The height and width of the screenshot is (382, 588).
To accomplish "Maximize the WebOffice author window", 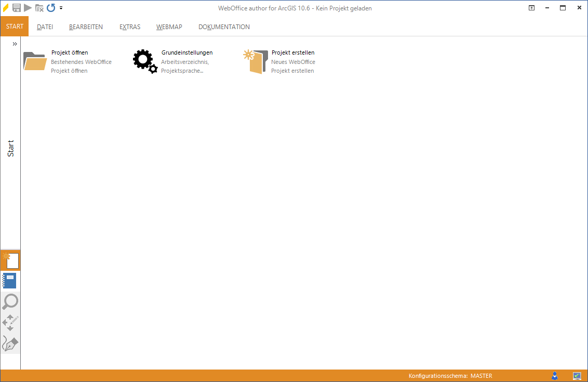I will coord(563,8).
